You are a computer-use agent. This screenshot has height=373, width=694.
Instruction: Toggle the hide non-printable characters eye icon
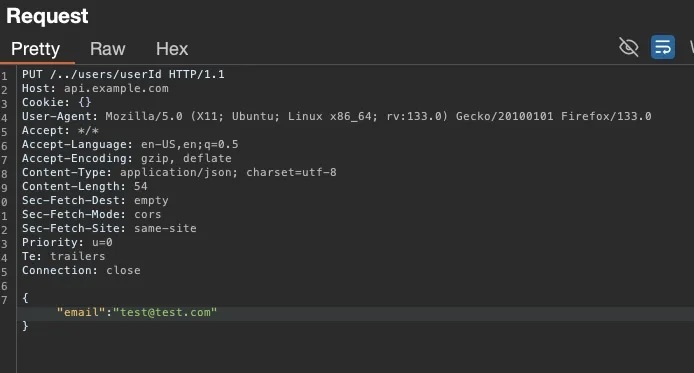pyautogui.click(x=628, y=47)
